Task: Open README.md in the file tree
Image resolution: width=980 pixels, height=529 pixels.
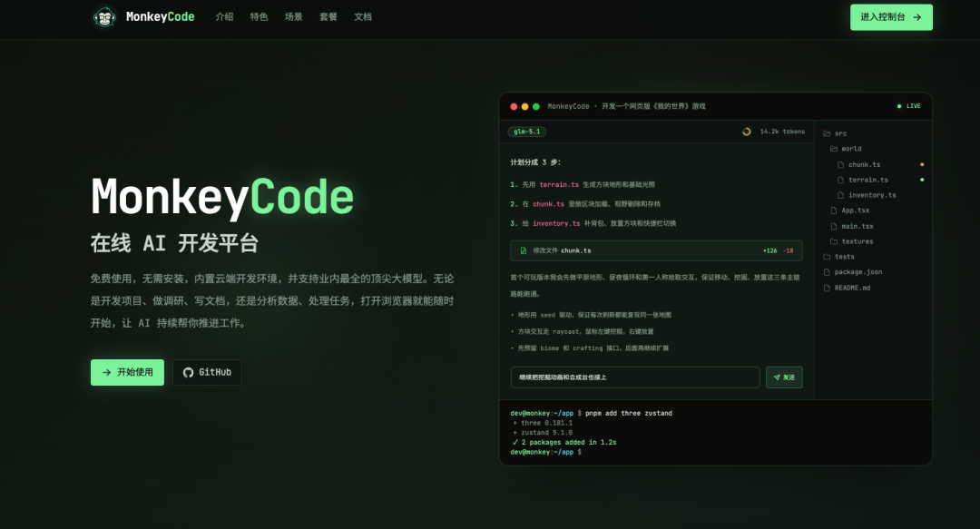Action: click(x=847, y=288)
